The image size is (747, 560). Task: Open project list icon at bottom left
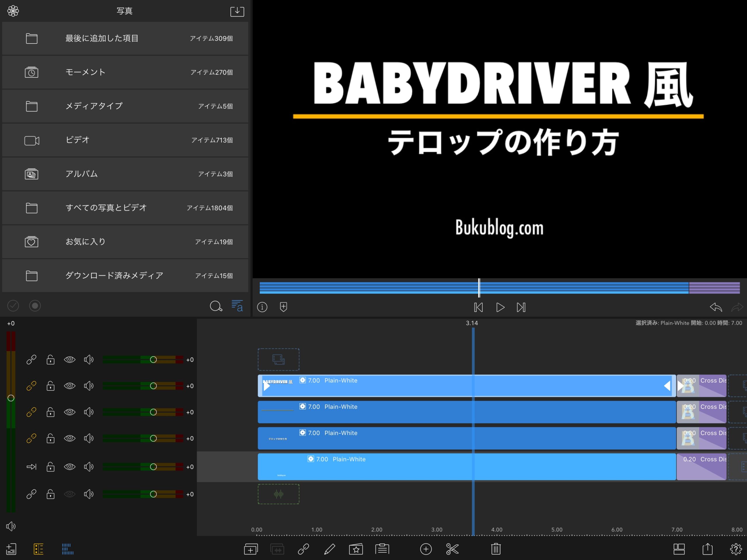pos(11,549)
